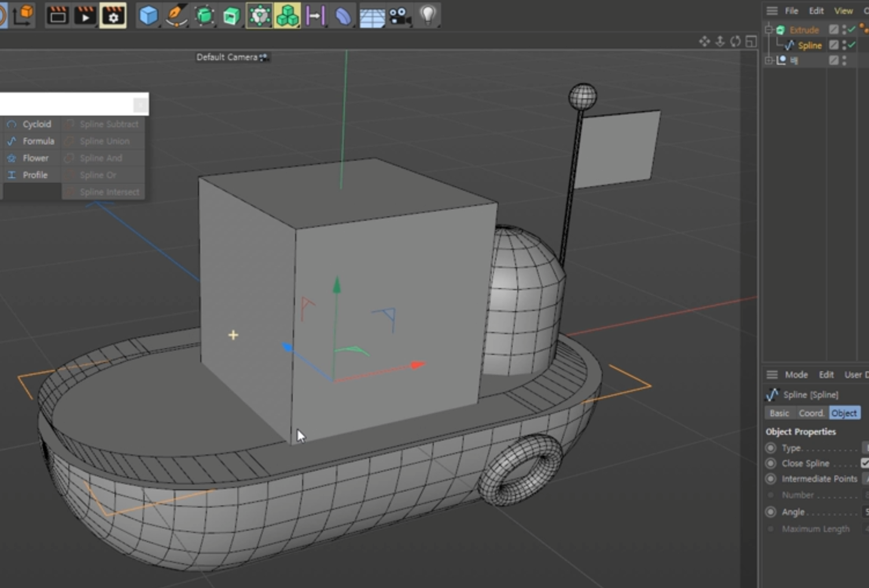Open Mode menu in Attribute Manager
Viewport: 869px width, 588px height.
click(796, 375)
